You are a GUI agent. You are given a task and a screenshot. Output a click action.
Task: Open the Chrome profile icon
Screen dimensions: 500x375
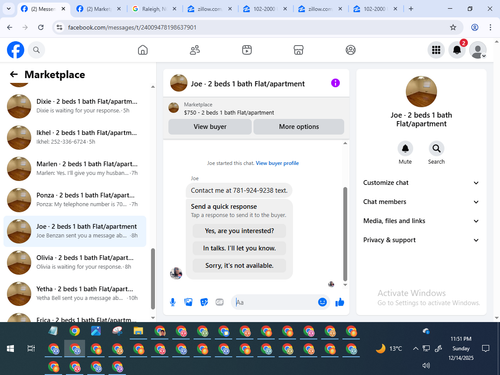point(475,27)
